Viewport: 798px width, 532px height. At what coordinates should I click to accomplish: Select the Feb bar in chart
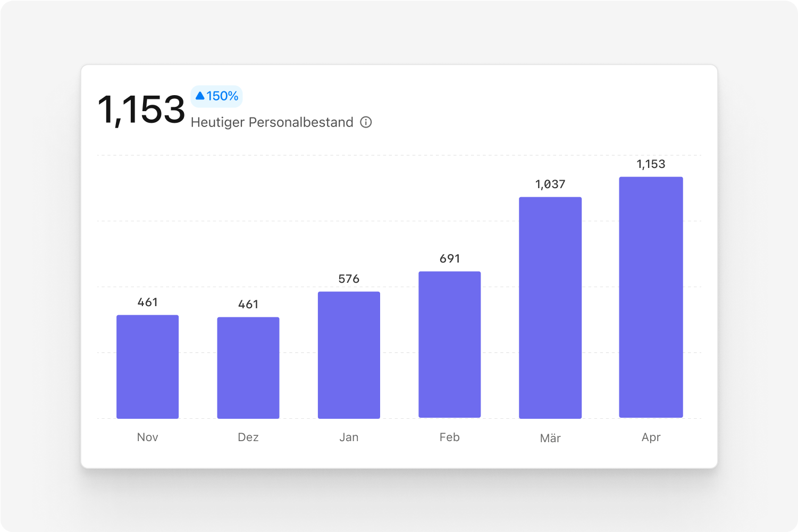tap(450, 345)
